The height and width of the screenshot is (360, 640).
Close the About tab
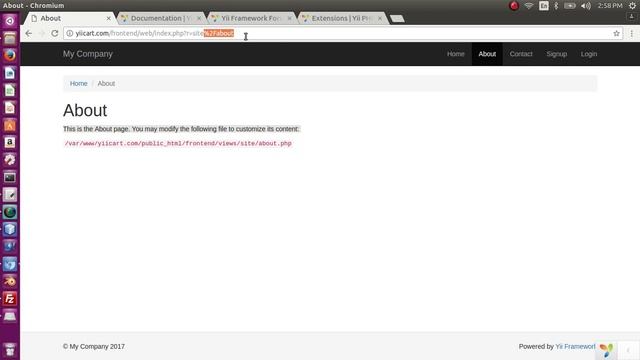(x=109, y=18)
